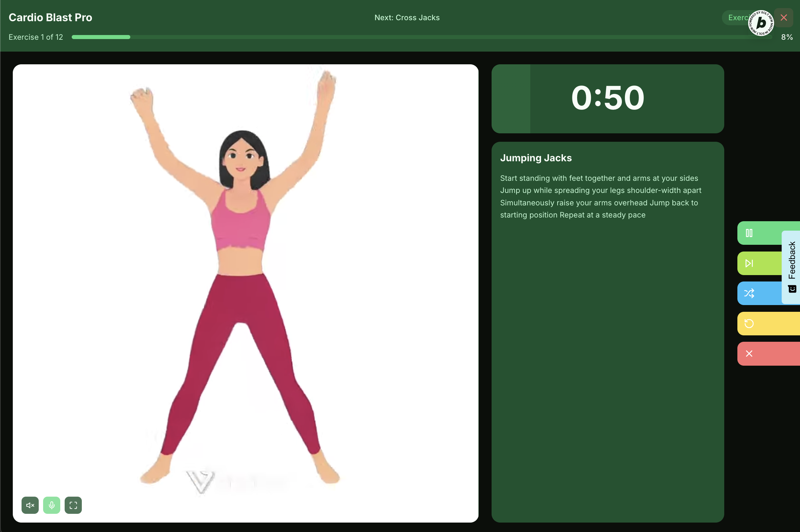Click the 8% completion indicator

click(787, 37)
